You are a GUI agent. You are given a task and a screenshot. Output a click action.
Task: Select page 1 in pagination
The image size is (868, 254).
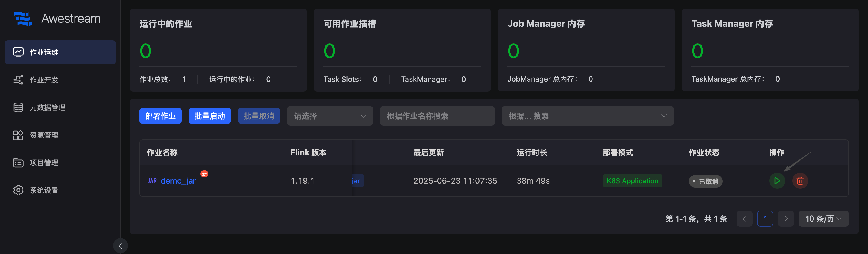click(x=765, y=219)
